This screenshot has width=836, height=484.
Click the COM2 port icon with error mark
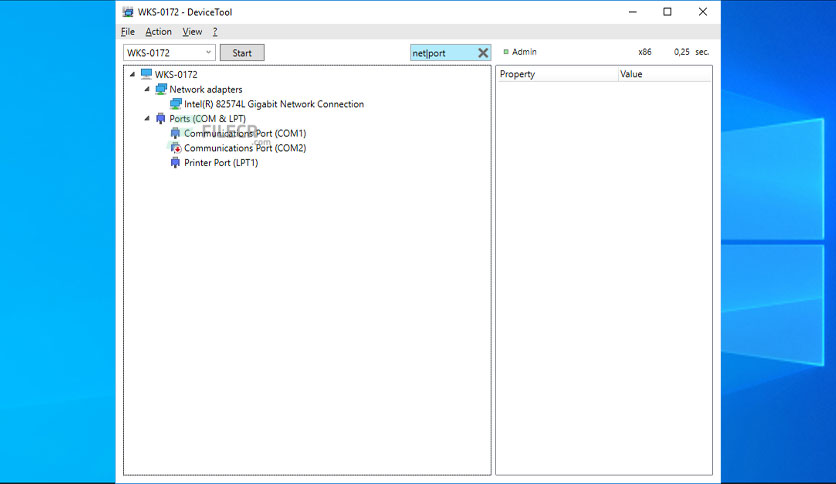(x=175, y=148)
